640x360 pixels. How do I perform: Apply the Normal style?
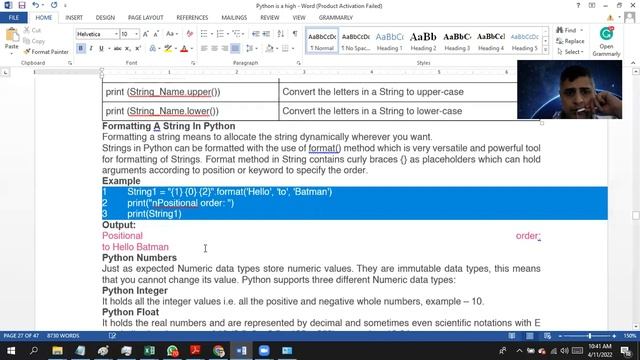click(322, 41)
